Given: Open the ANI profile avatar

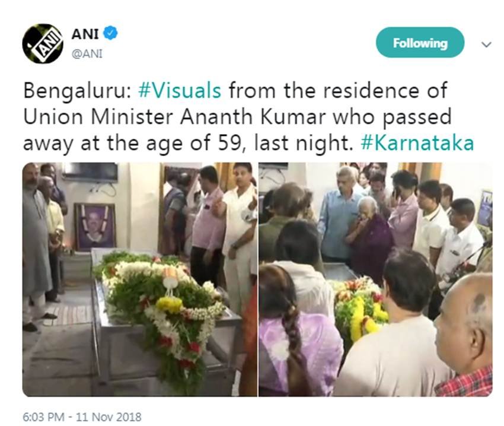Looking at the screenshot, I should (43, 44).
